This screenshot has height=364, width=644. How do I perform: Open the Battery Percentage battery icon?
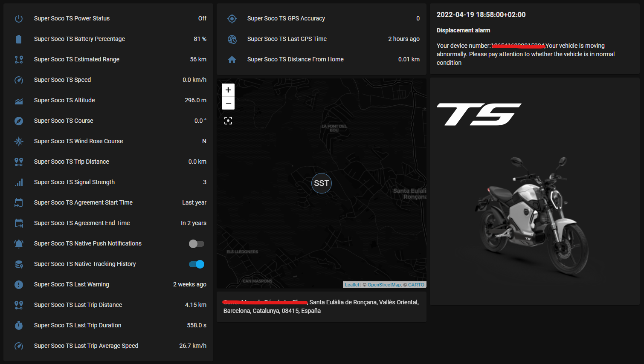[19, 39]
